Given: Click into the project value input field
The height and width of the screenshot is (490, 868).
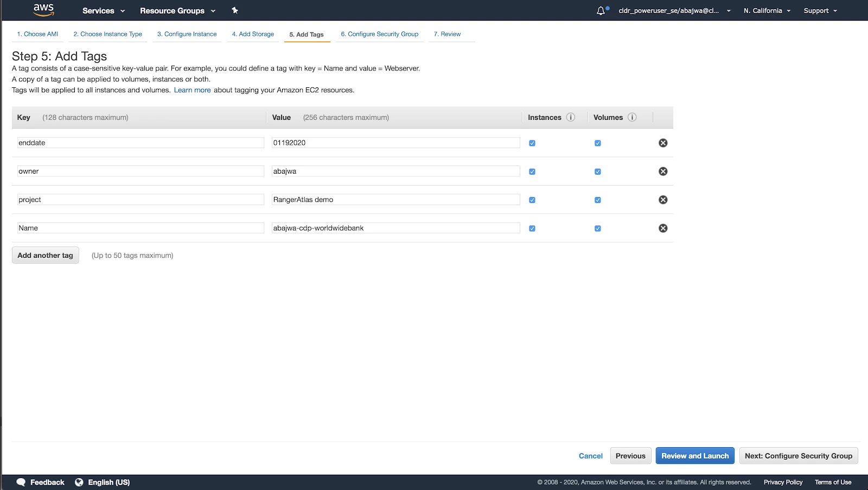Looking at the screenshot, I should click(395, 200).
